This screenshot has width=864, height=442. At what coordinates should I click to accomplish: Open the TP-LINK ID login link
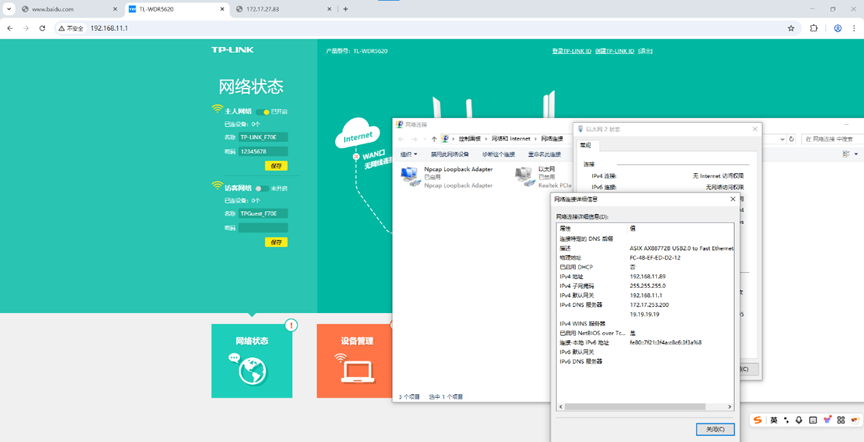tap(571, 51)
